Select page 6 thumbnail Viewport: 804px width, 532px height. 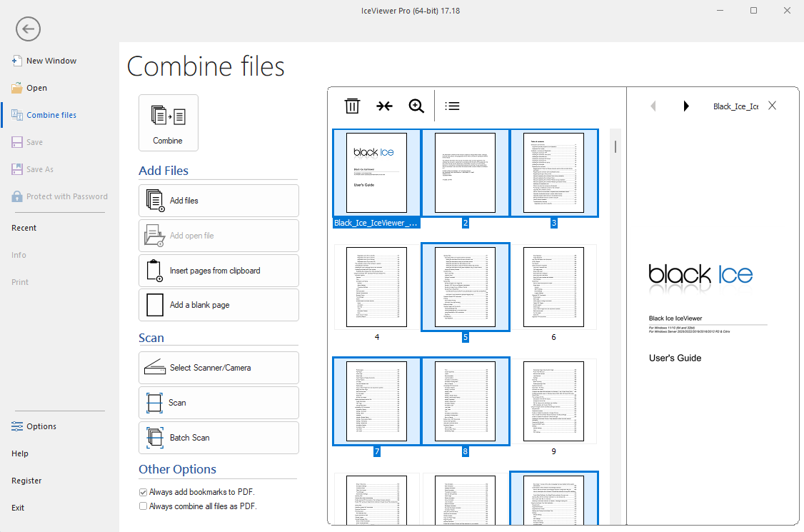click(554, 287)
